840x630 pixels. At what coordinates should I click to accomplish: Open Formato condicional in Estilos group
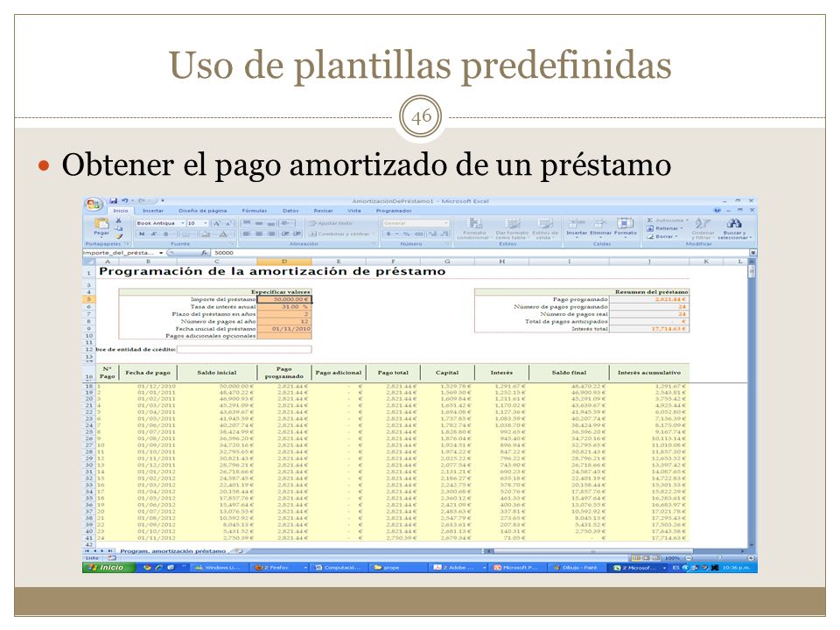[x=474, y=228]
